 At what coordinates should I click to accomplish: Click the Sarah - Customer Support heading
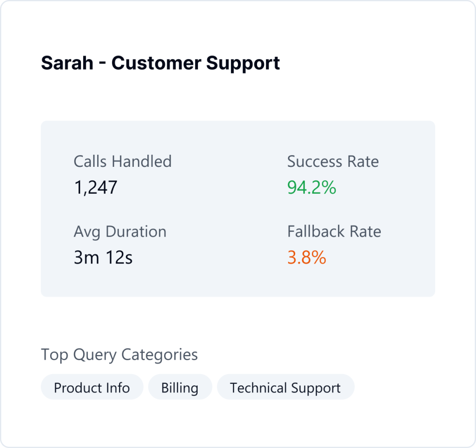[x=160, y=63]
